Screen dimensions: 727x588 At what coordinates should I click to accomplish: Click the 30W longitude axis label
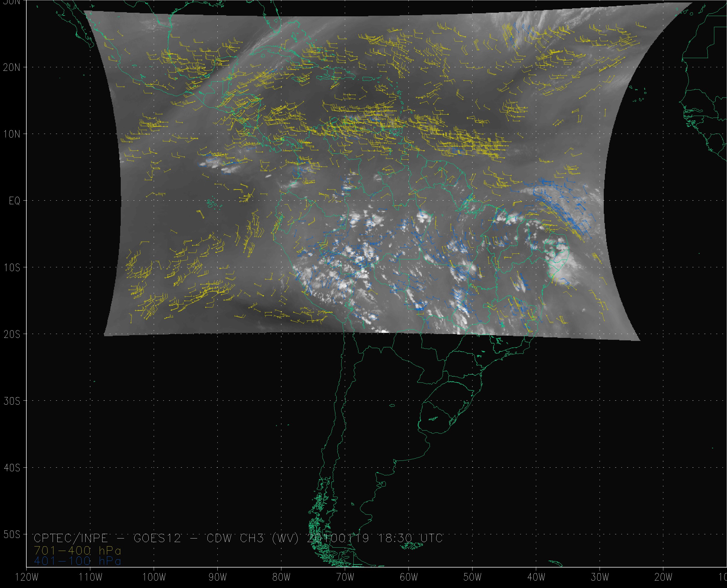[x=600, y=577]
